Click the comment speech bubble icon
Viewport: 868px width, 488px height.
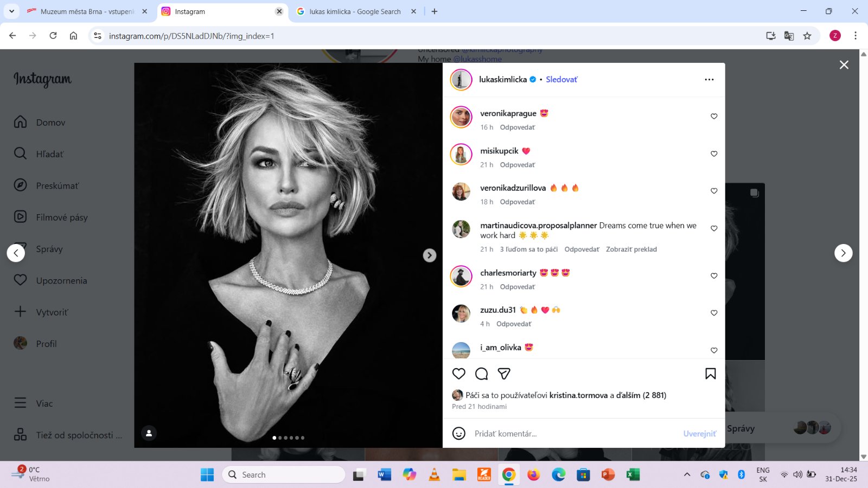click(x=481, y=374)
